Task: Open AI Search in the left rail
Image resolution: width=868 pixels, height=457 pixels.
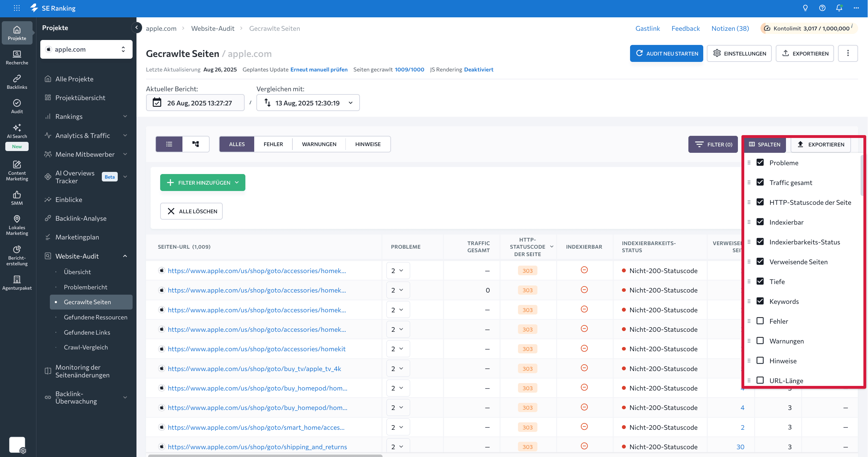Action: (17, 131)
